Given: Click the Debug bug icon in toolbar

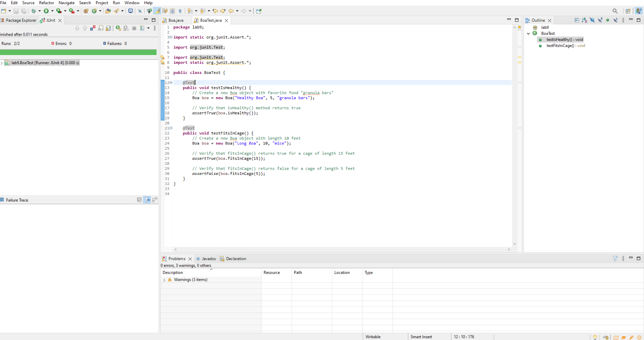Looking at the screenshot, I should pos(33,11).
